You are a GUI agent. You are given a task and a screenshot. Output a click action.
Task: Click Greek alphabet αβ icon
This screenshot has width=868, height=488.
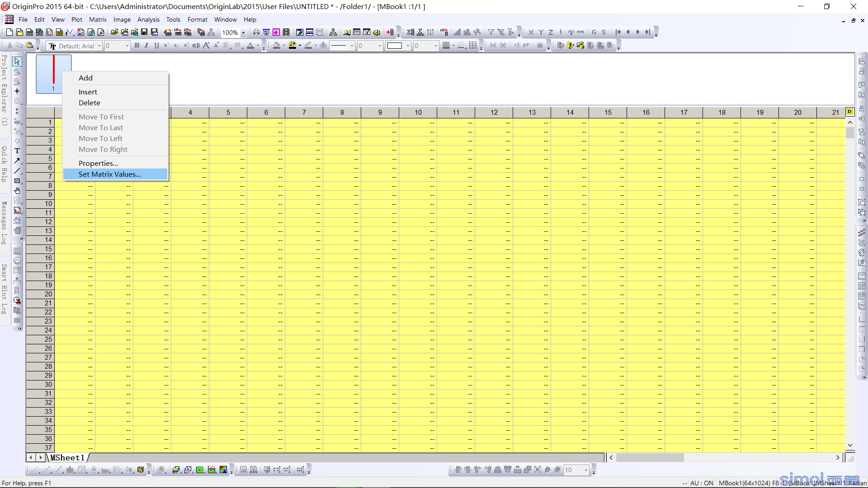[x=196, y=46]
